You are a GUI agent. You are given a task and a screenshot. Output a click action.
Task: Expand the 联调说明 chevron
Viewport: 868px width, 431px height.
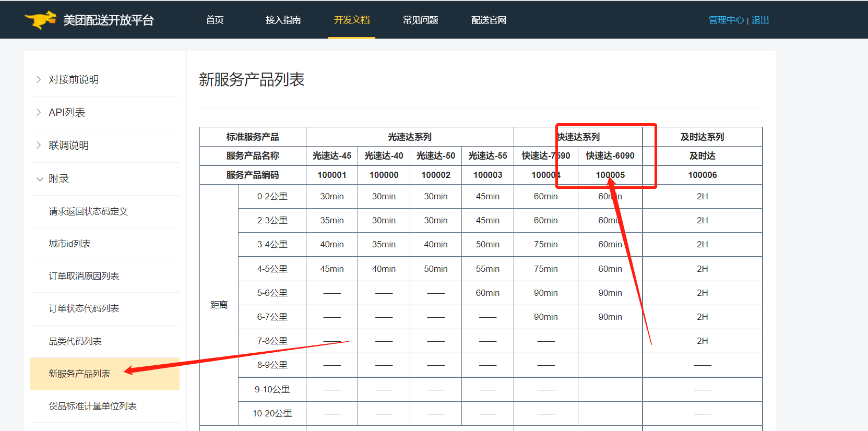[x=39, y=145]
